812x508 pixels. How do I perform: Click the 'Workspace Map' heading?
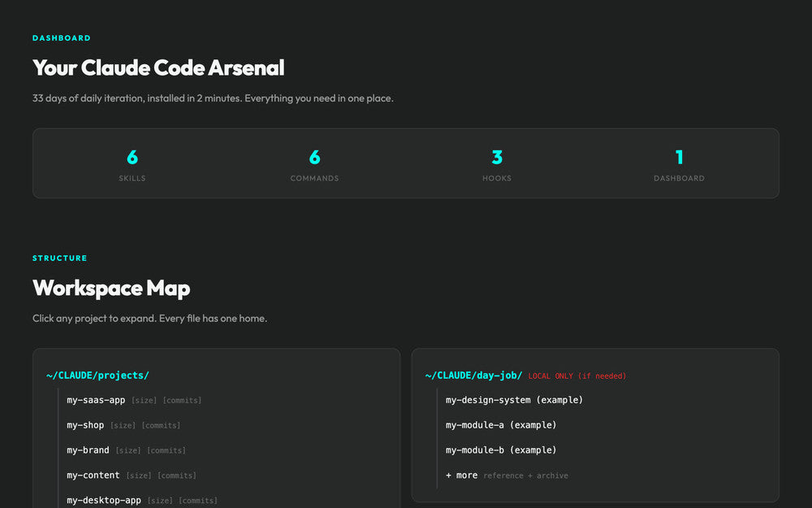pos(111,289)
